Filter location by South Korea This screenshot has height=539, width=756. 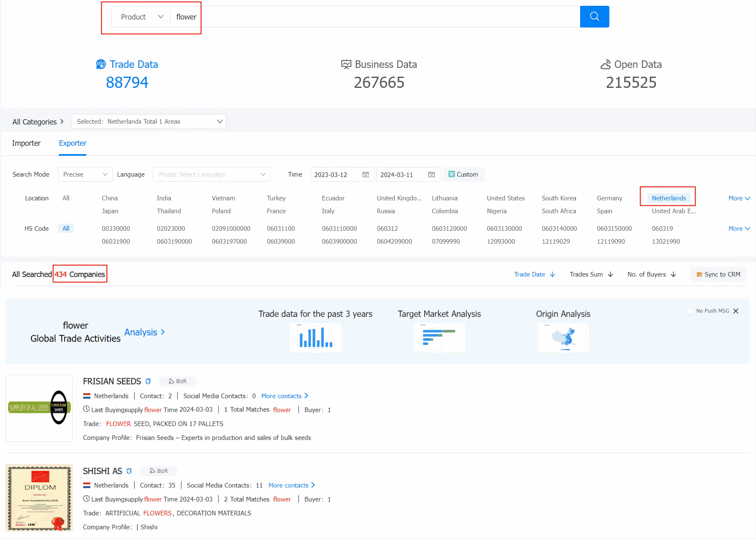tap(559, 198)
